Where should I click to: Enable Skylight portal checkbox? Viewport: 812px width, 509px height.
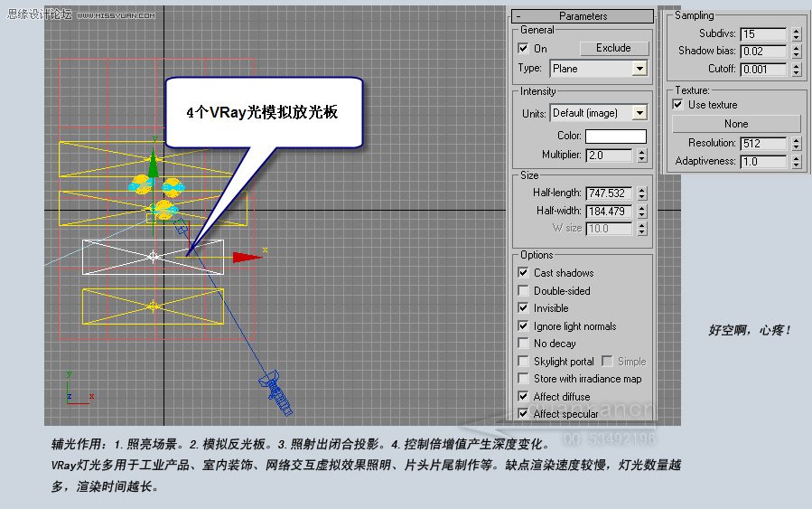pos(524,362)
